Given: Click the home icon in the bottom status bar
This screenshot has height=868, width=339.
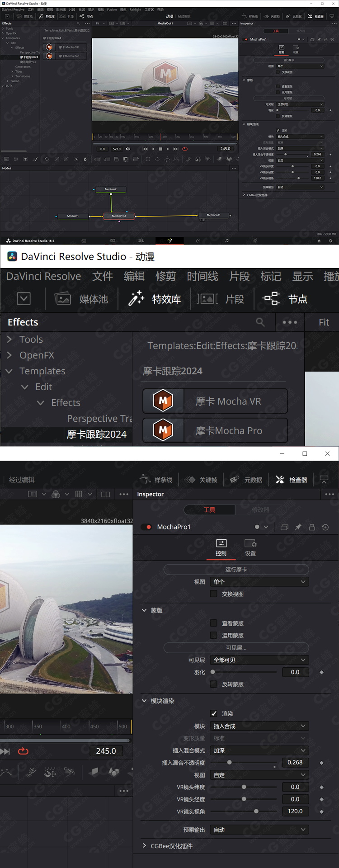Looking at the screenshot, I should point(319,241).
